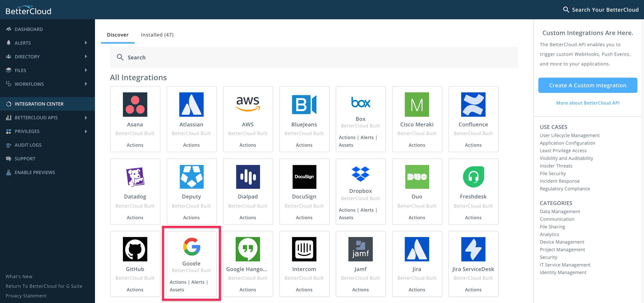644x303 pixels.
Task: Open More about BetterCloud API link
Action: click(x=587, y=103)
